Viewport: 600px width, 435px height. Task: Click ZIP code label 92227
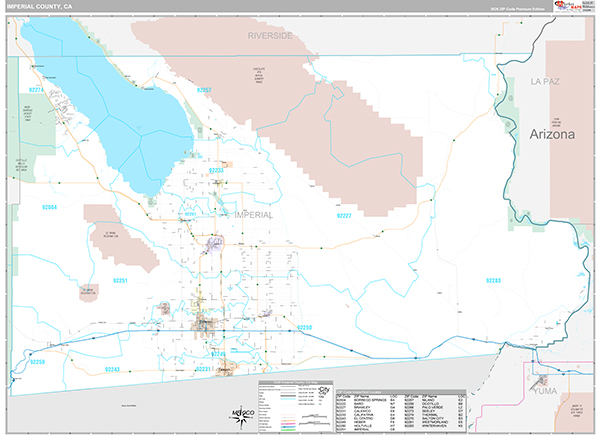coord(346,215)
